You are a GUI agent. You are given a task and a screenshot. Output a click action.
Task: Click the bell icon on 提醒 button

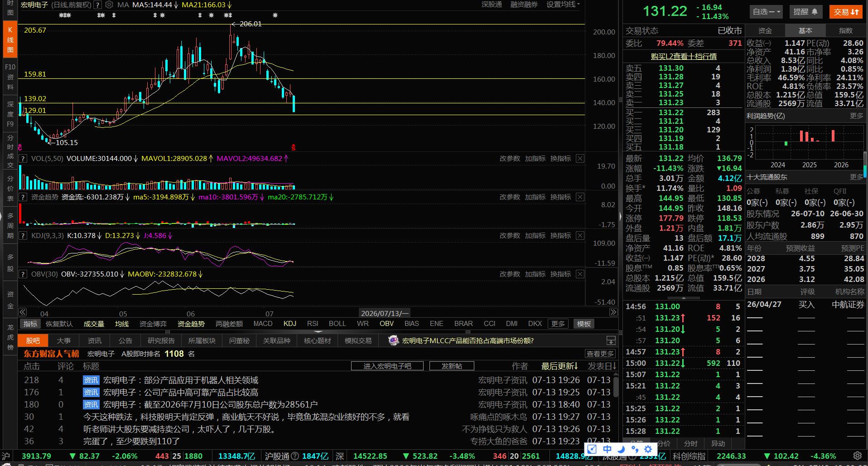pyautogui.click(x=815, y=12)
